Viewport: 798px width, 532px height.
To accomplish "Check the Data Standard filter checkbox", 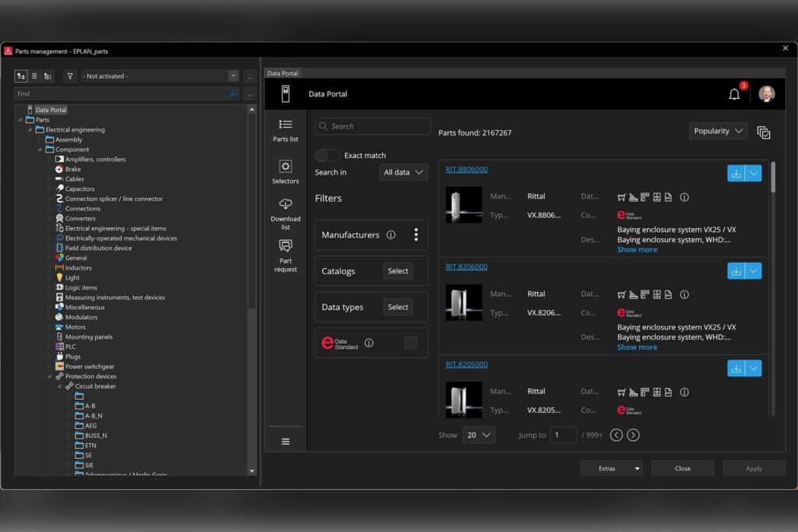I will 410,343.
